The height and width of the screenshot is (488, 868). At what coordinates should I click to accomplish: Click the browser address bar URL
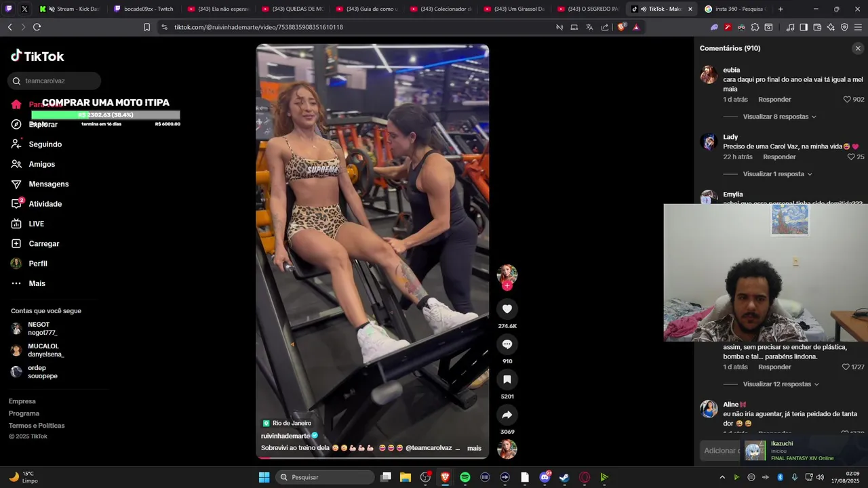258,27
